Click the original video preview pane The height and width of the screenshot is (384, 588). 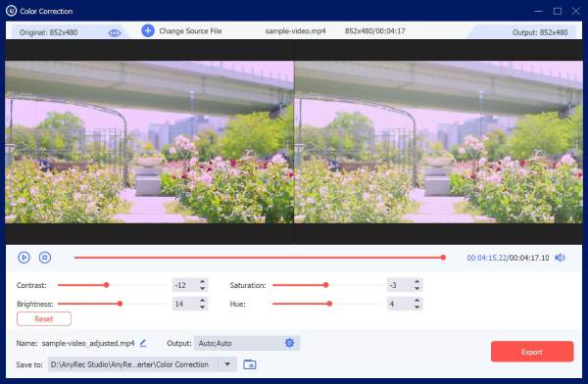[149, 142]
